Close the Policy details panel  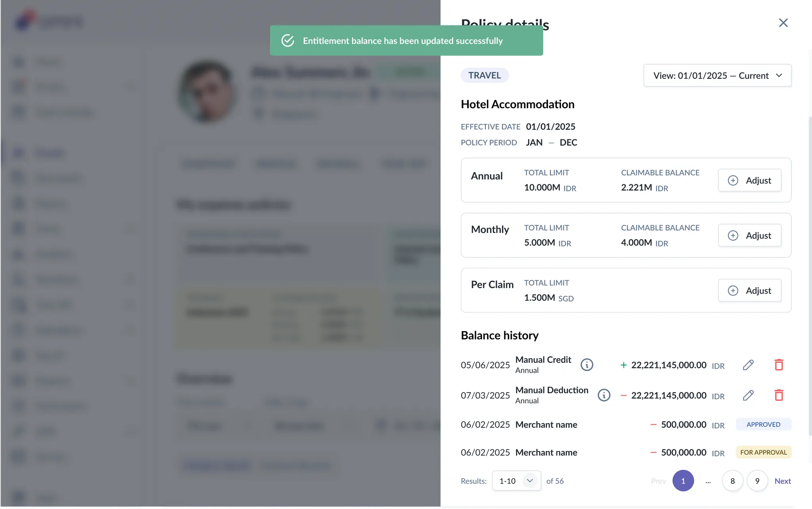pos(783,23)
